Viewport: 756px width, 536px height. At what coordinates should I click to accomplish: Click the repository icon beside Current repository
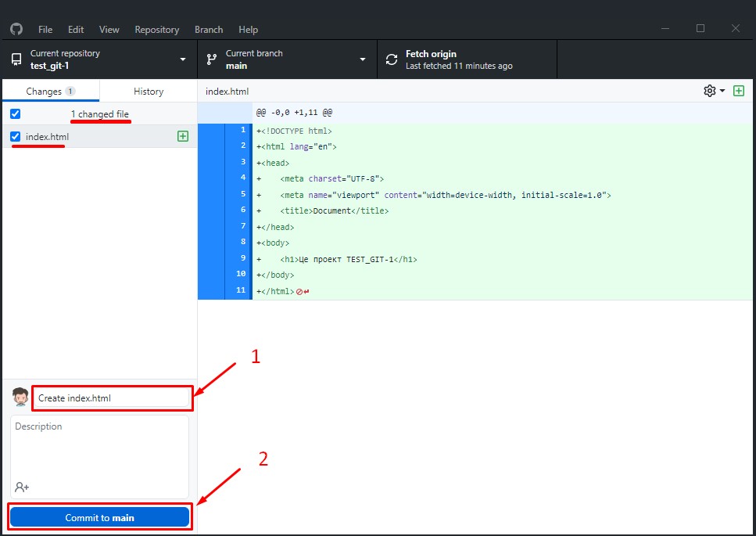click(16, 59)
